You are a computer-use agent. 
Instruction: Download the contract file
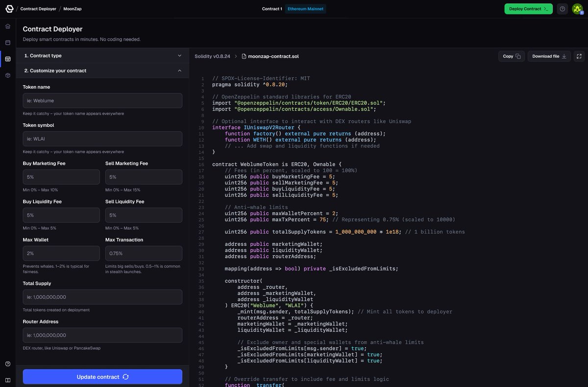coord(549,56)
